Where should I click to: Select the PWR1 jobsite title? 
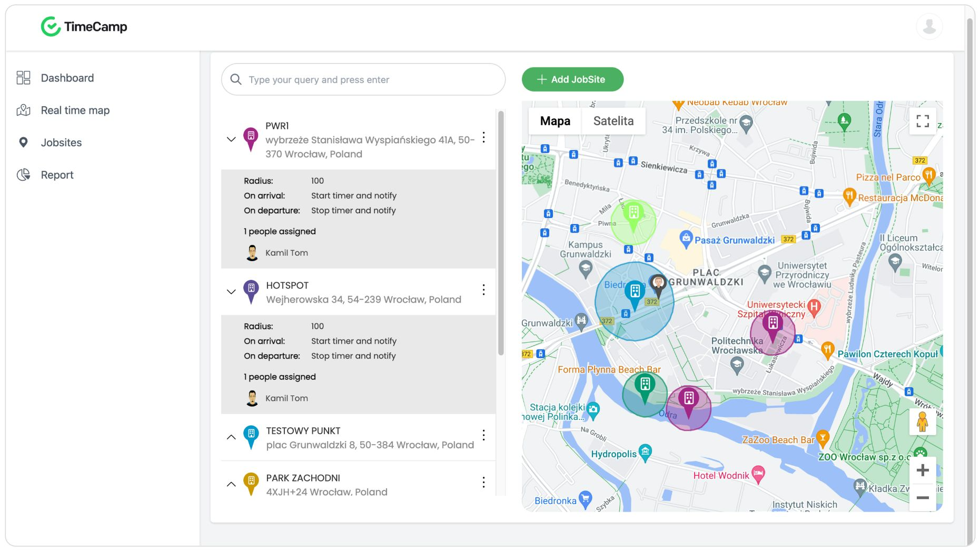pos(277,126)
